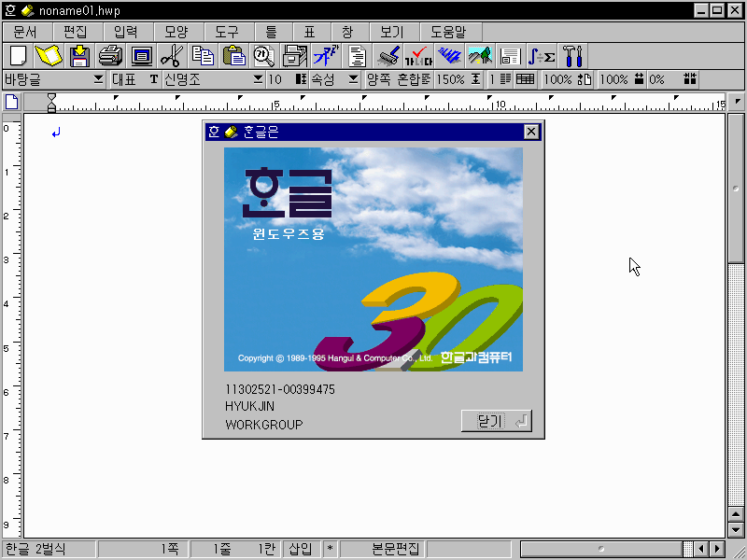The height and width of the screenshot is (560, 747).
Task: Click the 1쪽 page indicator
Action: pos(143,549)
